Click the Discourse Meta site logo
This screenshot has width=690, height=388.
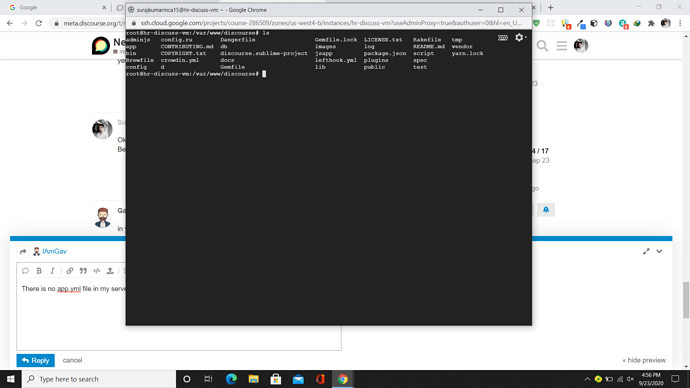pos(101,45)
